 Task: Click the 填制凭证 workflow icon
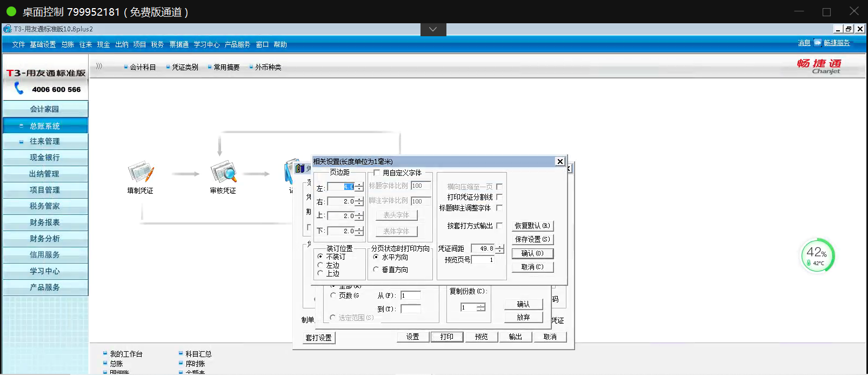pos(141,173)
